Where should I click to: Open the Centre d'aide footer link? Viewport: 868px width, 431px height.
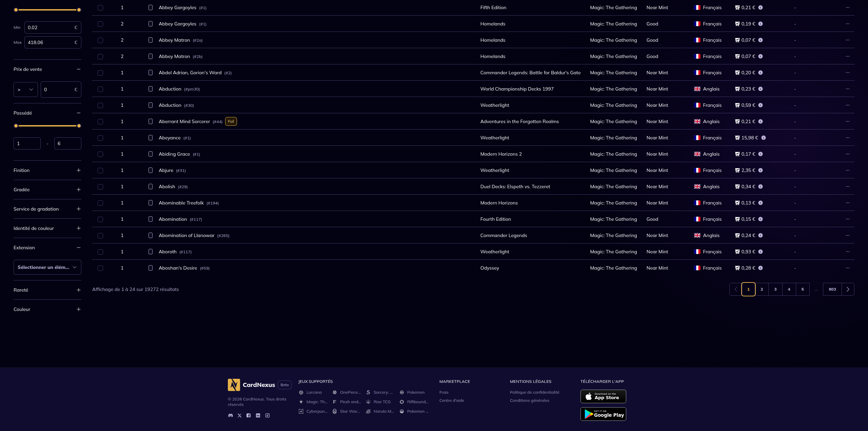(x=452, y=400)
